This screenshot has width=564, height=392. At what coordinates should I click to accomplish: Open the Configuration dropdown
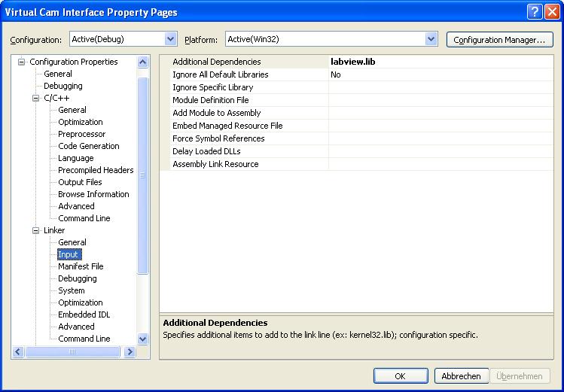(x=170, y=39)
